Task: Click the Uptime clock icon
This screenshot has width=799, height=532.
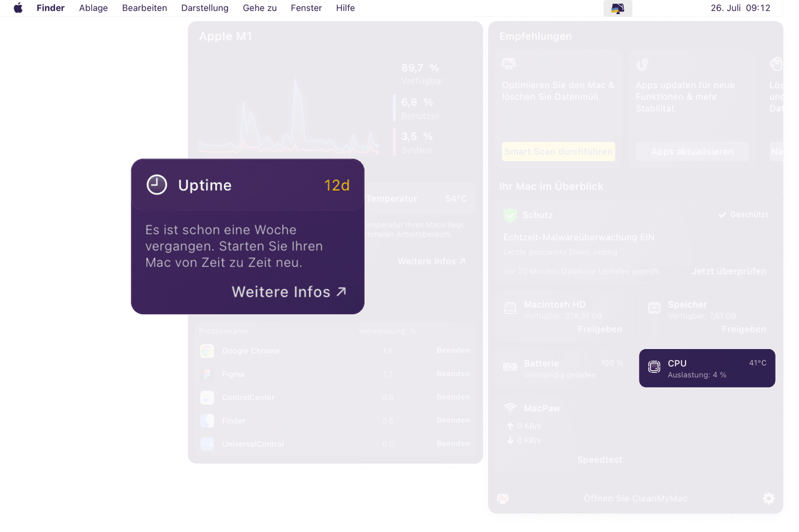Action: pos(157,185)
